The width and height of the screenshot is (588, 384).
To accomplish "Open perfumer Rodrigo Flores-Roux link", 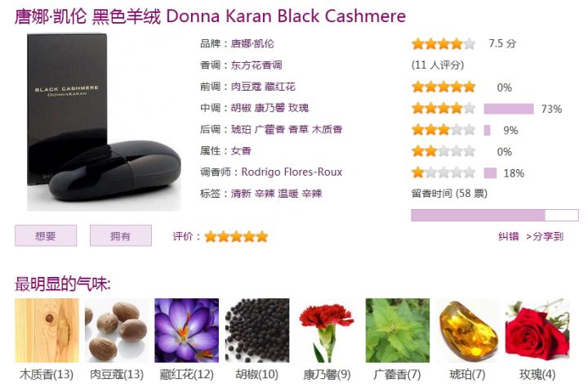I will click(x=292, y=172).
